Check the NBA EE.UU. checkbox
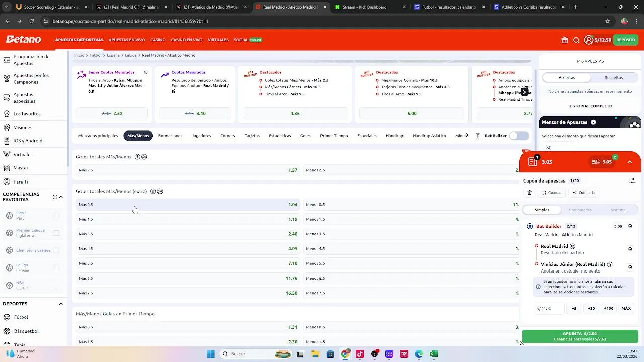Screen dimensions: 644x362 [x=56, y=285]
